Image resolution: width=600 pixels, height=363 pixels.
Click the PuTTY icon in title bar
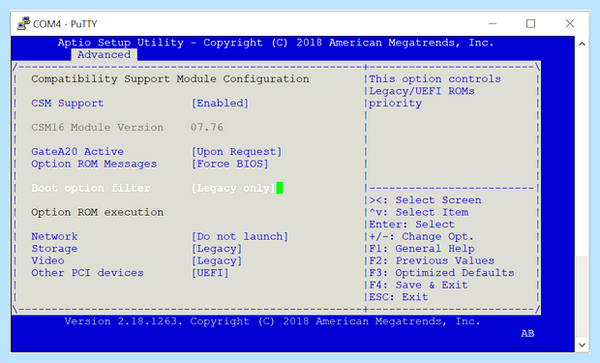pos(24,24)
